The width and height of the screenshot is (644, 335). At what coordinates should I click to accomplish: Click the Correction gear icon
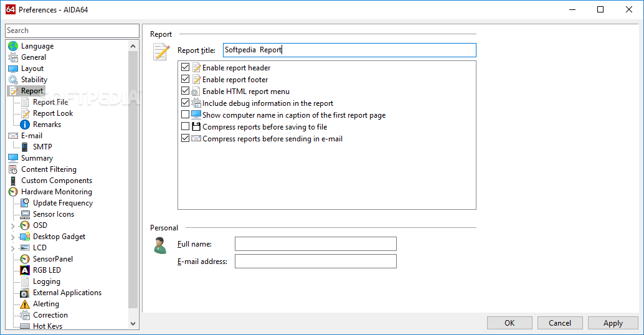click(25, 315)
